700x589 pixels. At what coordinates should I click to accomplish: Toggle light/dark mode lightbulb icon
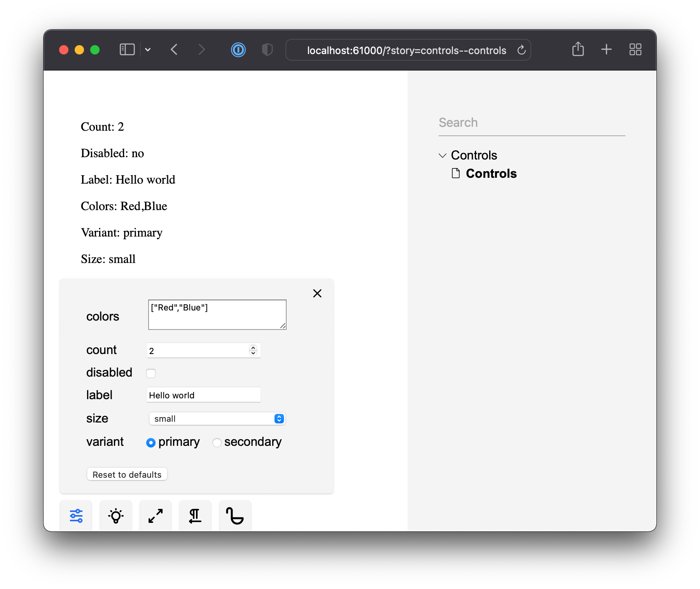(x=116, y=516)
